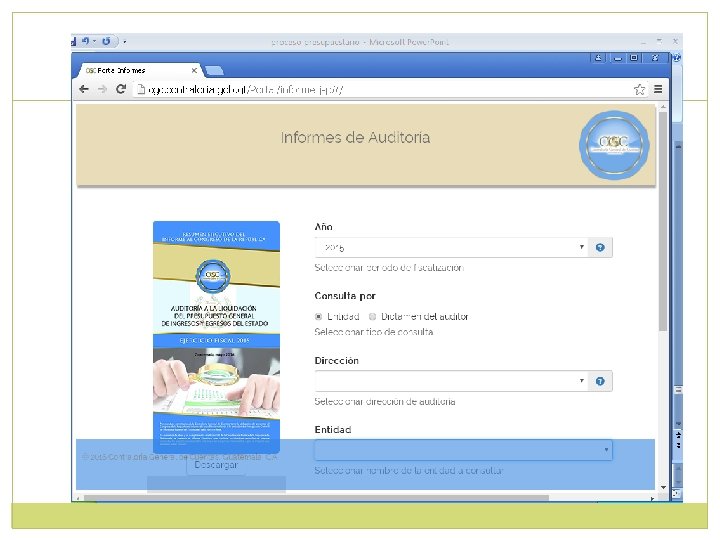The height and width of the screenshot is (540, 720).
Task: Click the PowerPoint undo icon
Action: tap(86, 41)
